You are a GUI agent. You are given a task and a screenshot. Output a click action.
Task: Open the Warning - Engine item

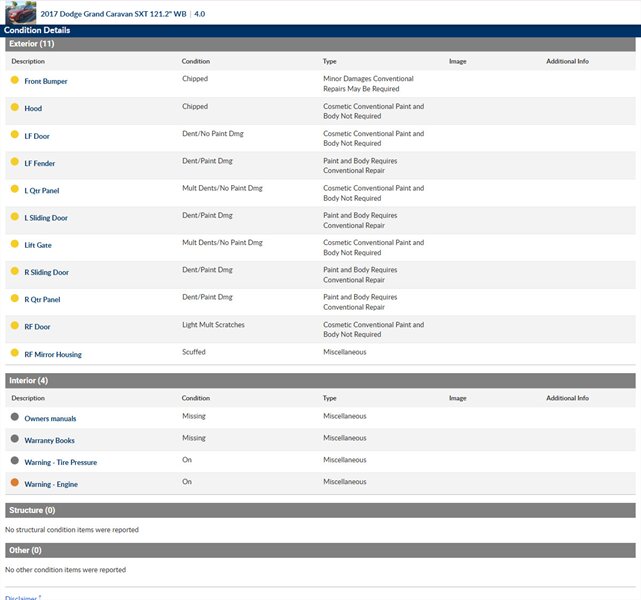pyautogui.click(x=51, y=484)
